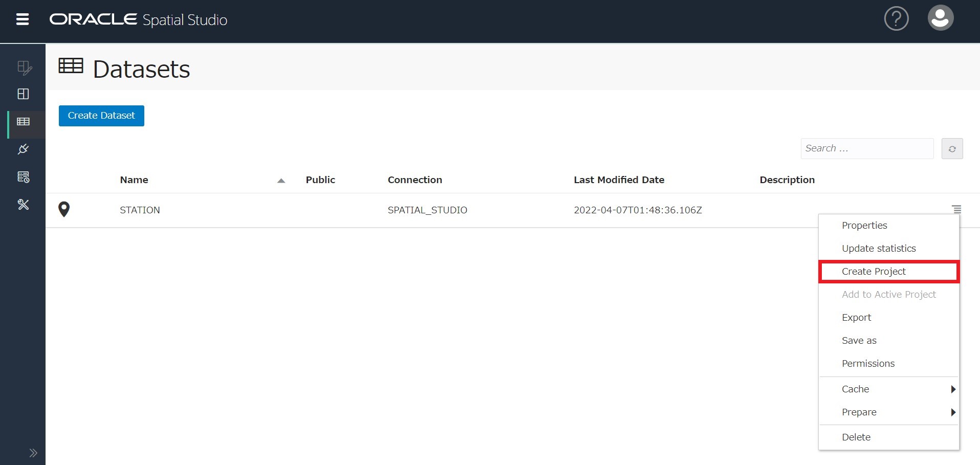The image size is (980, 465).
Task: Select Update statistics menu entry
Action: click(879, 249)
